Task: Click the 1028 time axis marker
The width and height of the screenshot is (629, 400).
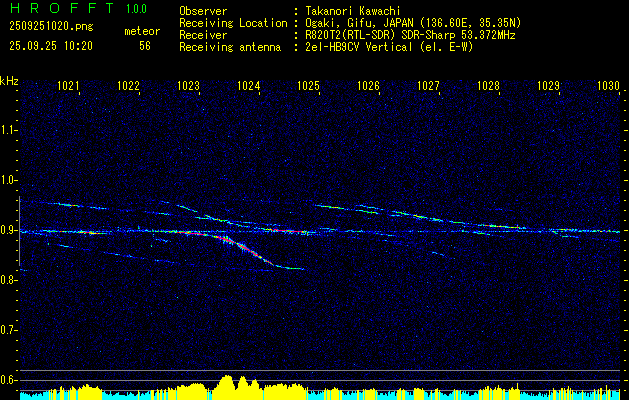Action: tap(488, 85)
